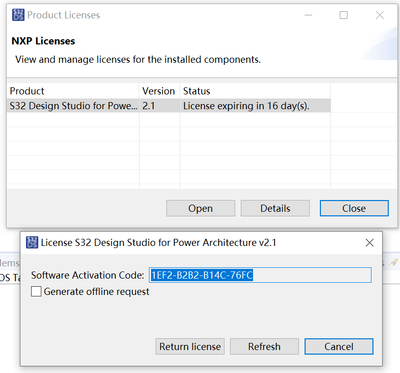Click the Close button in Product Licenses
400x373 pixels.
click(354, 208)
